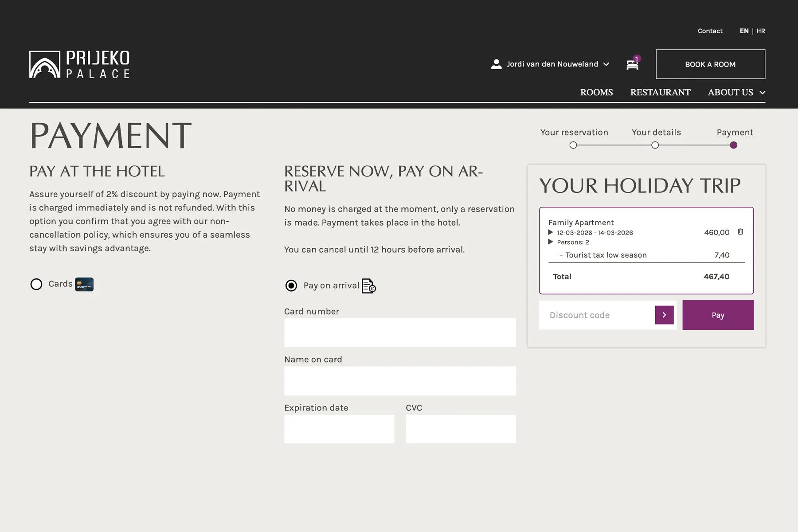Expand the Persons: 2 disclosure triangle
The width and height of the screenshot is (798, 532).
pyautogui.click(x=551, y=242)
